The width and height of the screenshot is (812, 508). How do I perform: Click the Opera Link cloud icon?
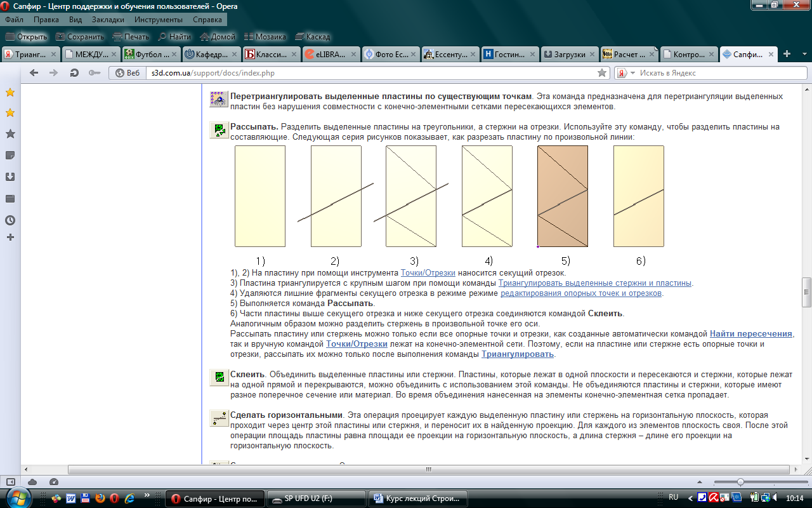(x=32, y=482)
